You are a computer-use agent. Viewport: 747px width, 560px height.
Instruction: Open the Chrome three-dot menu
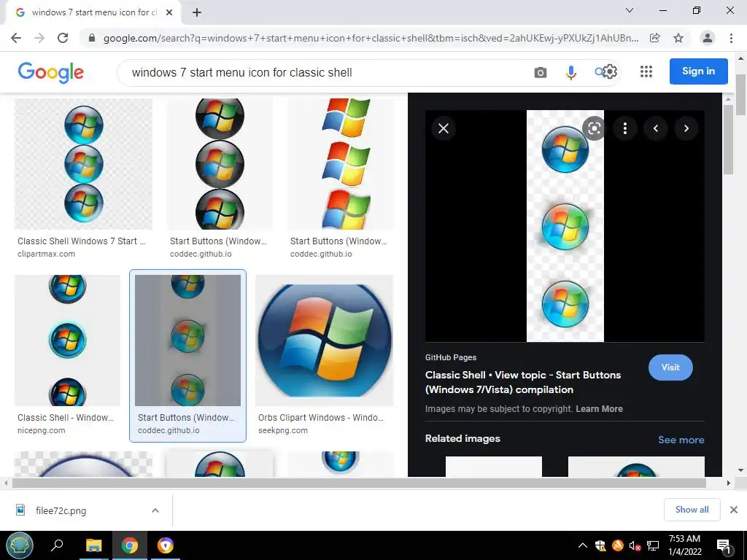(731, 38)
